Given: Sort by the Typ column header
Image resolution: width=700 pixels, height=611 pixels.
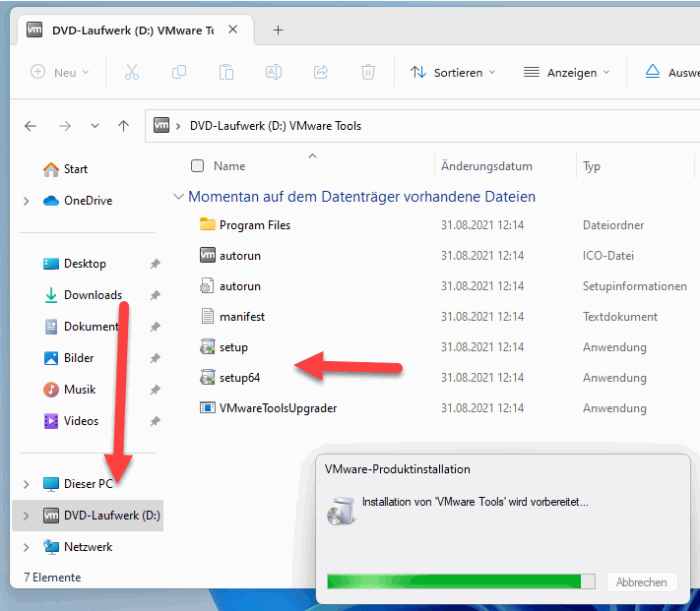Looking at the screenshot, I should pyautogui.click(x=592, y=166).
